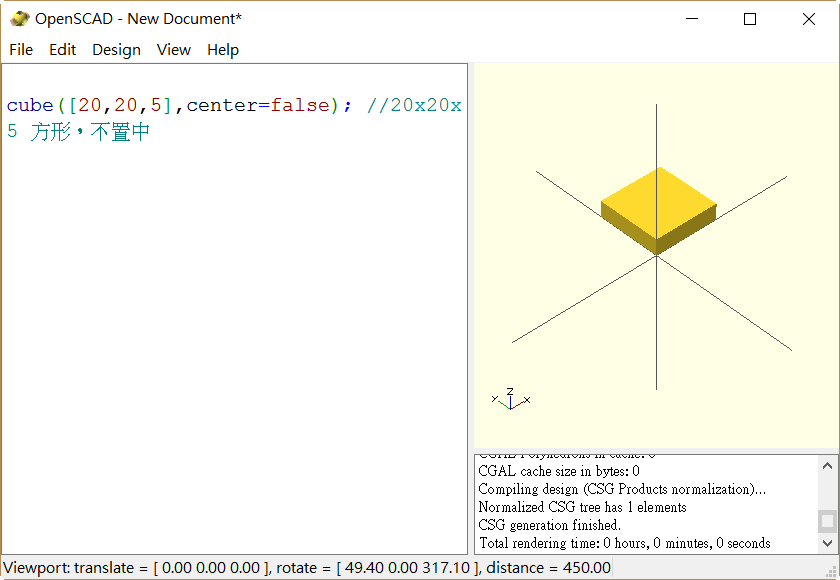Image resolution: width=840 pixels, height=580 pixels.
Task: Click console scrollbar up arrow
Action: [x=827, y=465]
